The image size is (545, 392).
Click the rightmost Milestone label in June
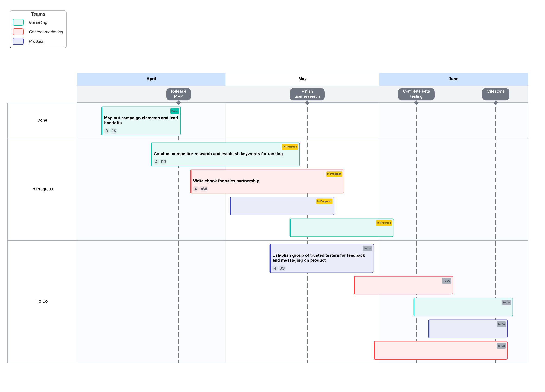point(496,94)
